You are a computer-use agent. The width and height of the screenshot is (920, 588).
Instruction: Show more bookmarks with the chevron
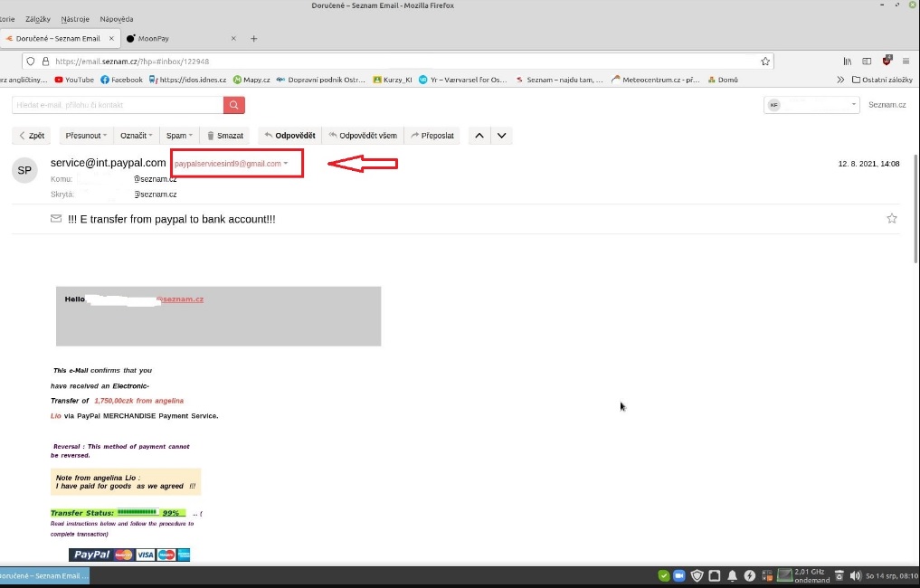coord(840,80)
